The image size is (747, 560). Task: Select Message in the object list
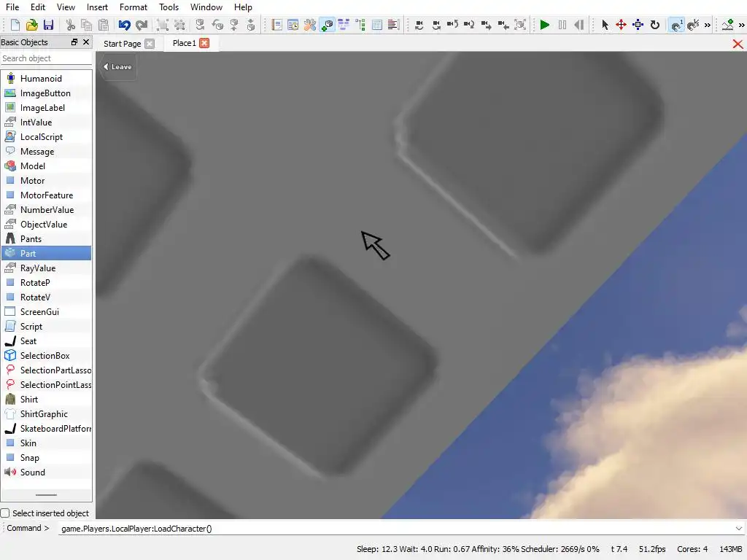pyautogui.click(x=46, y=152)
